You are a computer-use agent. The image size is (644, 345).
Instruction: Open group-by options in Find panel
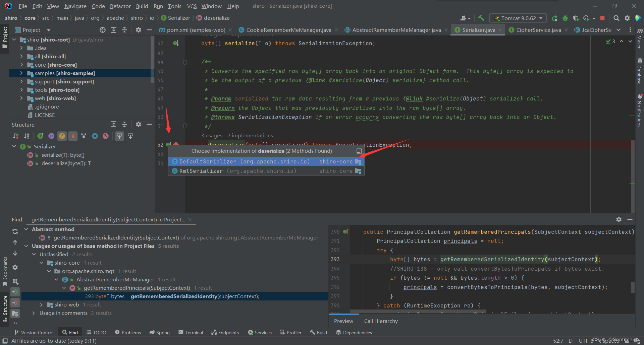[x=15, y=281]
